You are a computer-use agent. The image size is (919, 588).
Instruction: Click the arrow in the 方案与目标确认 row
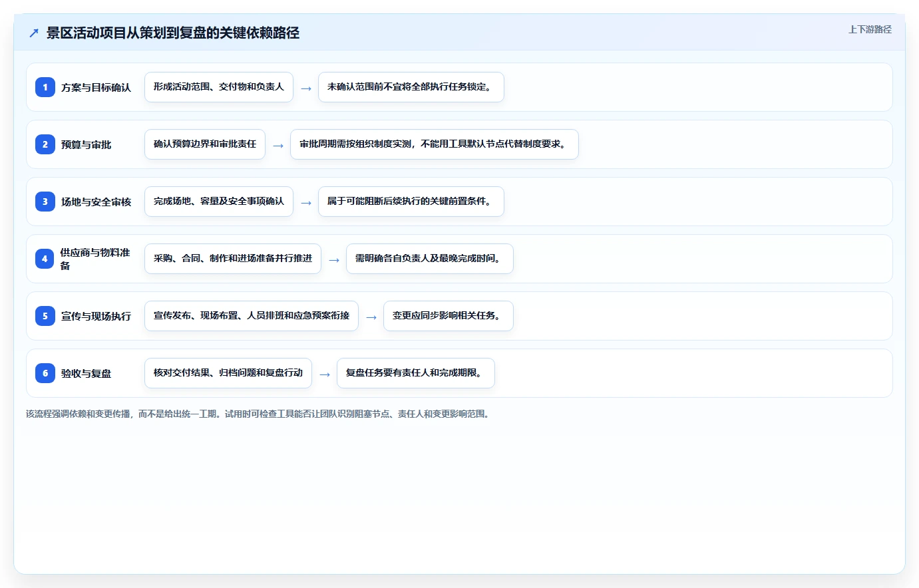(x=306, y=88)
